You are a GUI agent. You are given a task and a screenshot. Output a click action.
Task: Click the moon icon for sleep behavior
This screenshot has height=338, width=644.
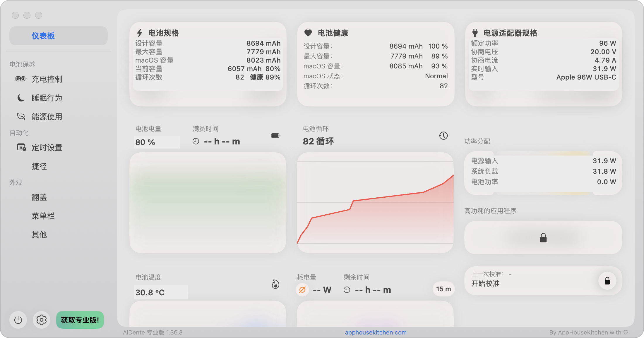(21, 98)
